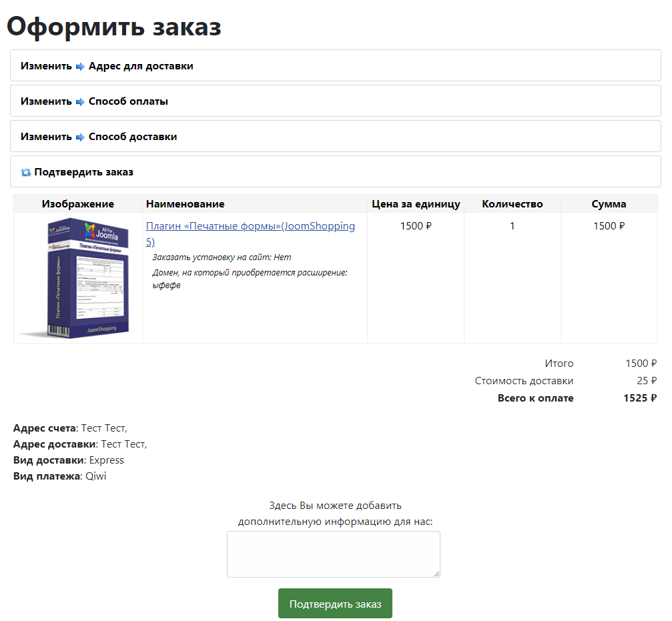Click the green Подтвердить заказ button

click(335, 604)
